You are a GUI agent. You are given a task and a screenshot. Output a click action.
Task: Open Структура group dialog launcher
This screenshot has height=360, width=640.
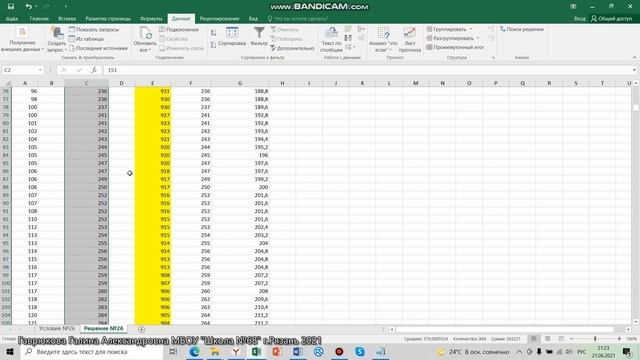(493, 58)
